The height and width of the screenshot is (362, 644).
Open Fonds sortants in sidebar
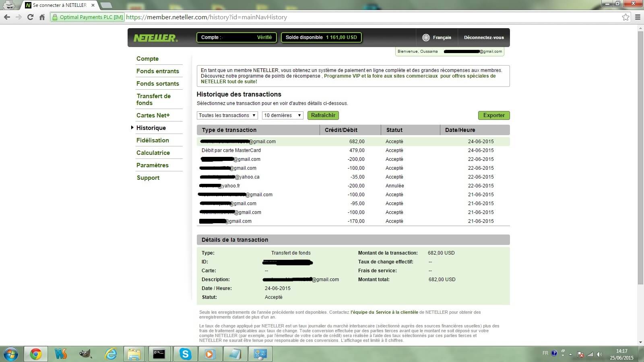pos(157,84)
